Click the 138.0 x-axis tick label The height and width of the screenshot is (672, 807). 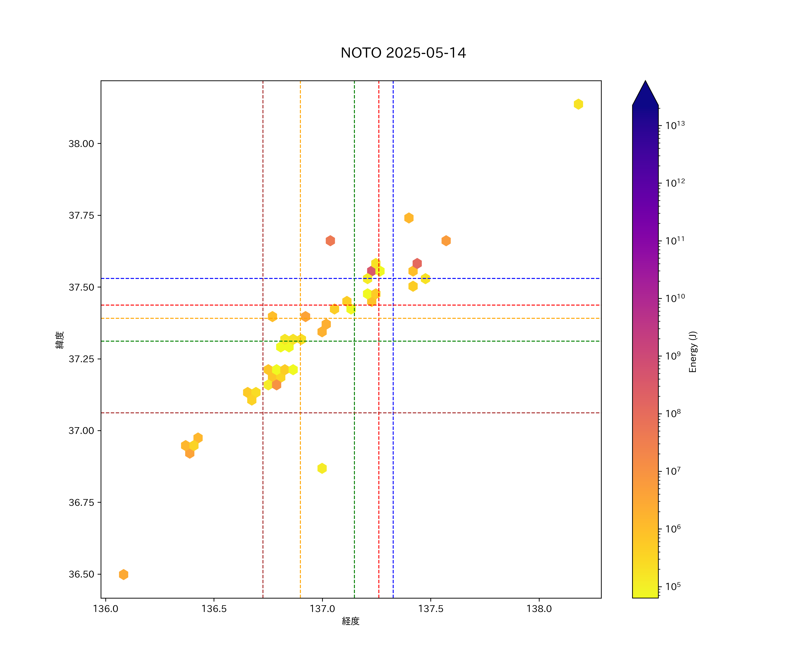coord(539,609)
